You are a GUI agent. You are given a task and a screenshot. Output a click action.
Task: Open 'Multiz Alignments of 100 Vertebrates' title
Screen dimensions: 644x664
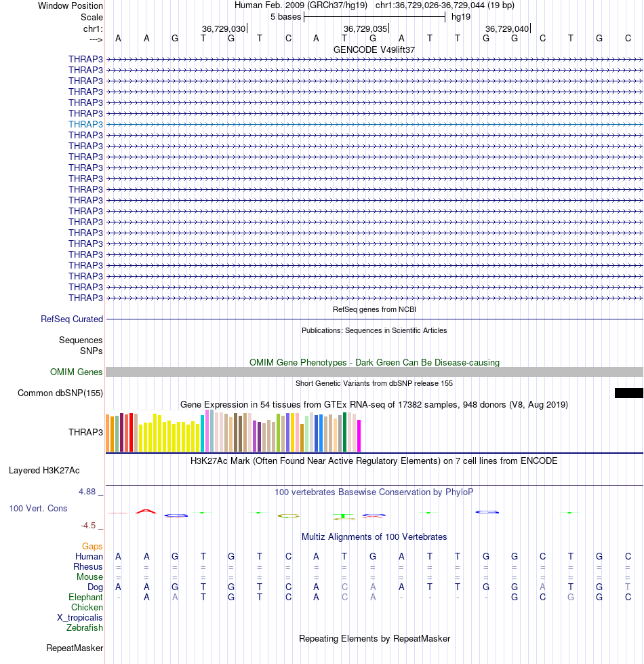click(x=374, y=537)
